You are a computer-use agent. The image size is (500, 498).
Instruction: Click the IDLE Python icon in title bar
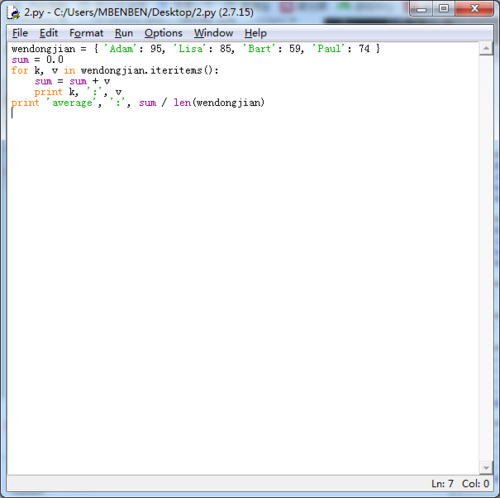(14, 12)
